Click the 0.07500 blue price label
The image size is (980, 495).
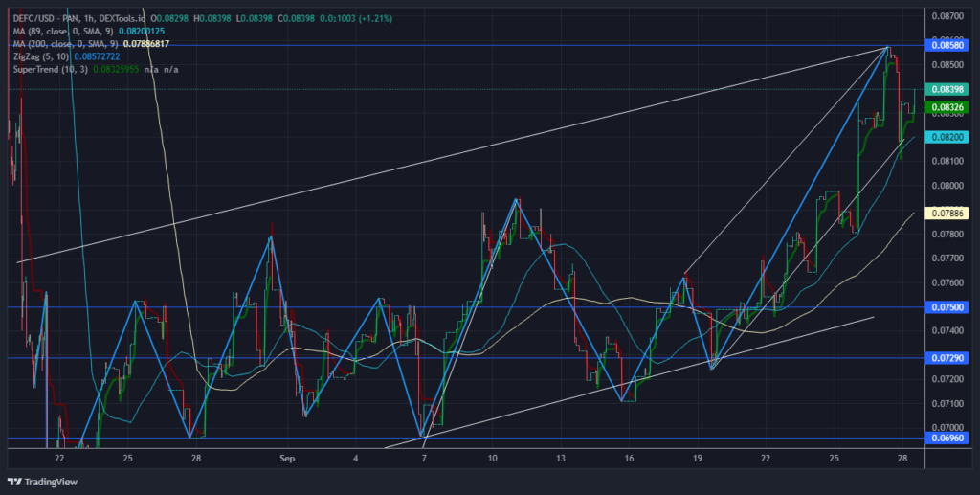click(x=947, y=307)
